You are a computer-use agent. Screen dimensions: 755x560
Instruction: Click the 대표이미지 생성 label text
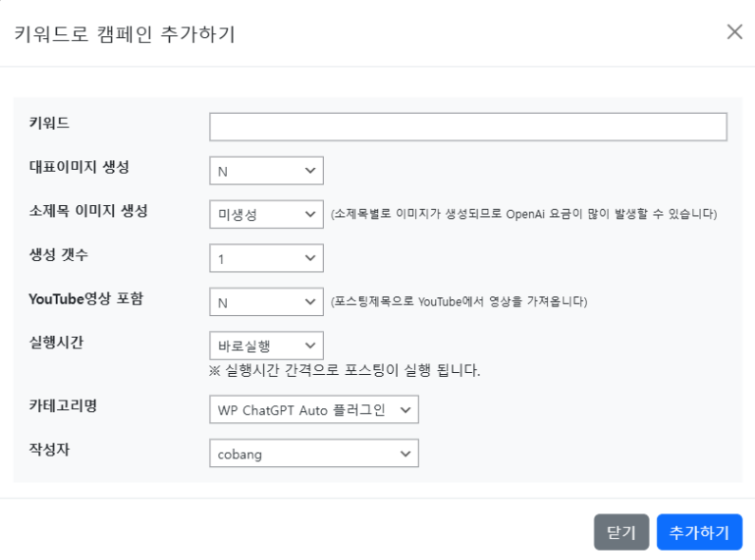tap(80, 167)
